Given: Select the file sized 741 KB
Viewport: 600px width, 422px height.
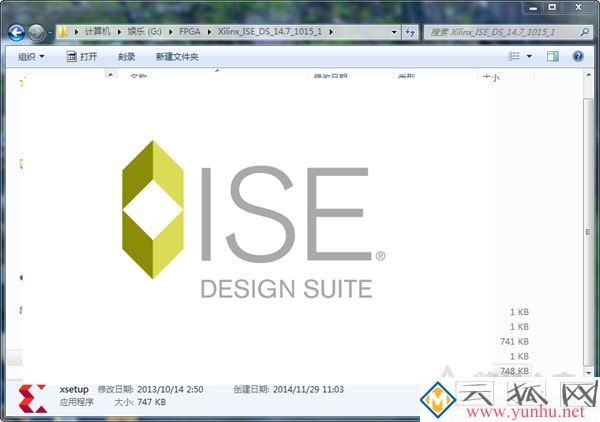Looking at the screenshot, I should pyautogui.click(x=514, y=341).
